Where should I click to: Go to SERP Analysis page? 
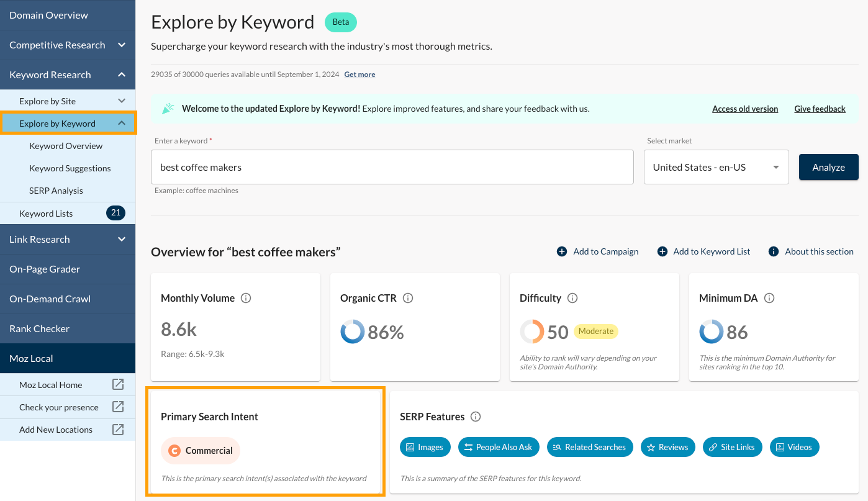click(x=56, y=191)
